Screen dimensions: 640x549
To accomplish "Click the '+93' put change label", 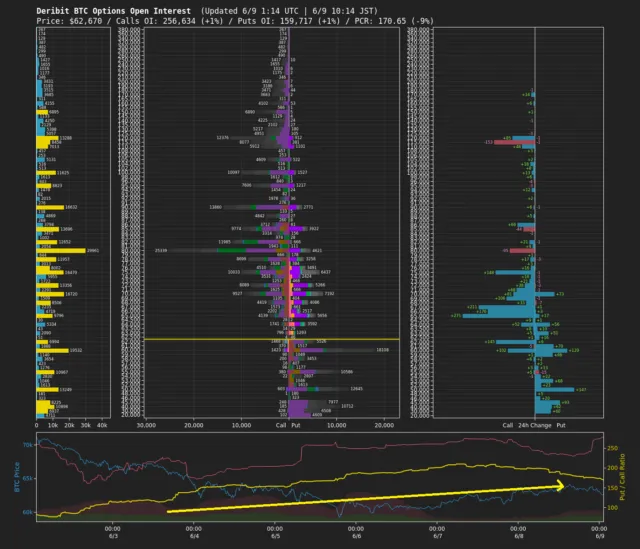I will [565, 402].
